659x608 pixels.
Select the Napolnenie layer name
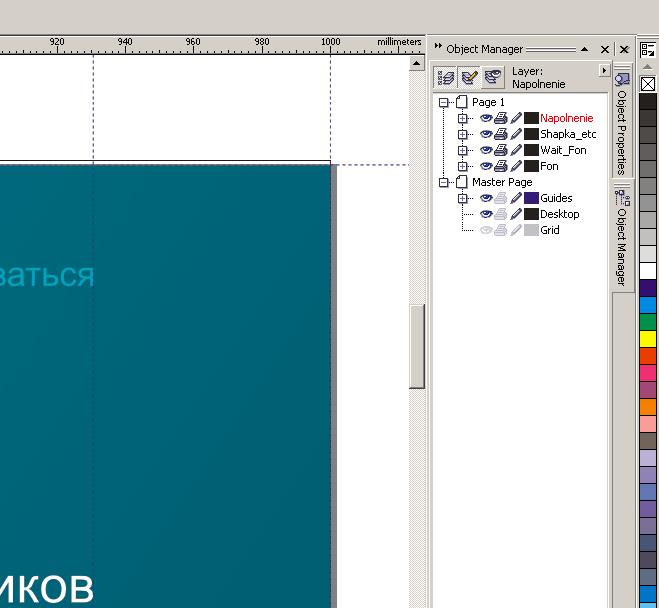567,118
